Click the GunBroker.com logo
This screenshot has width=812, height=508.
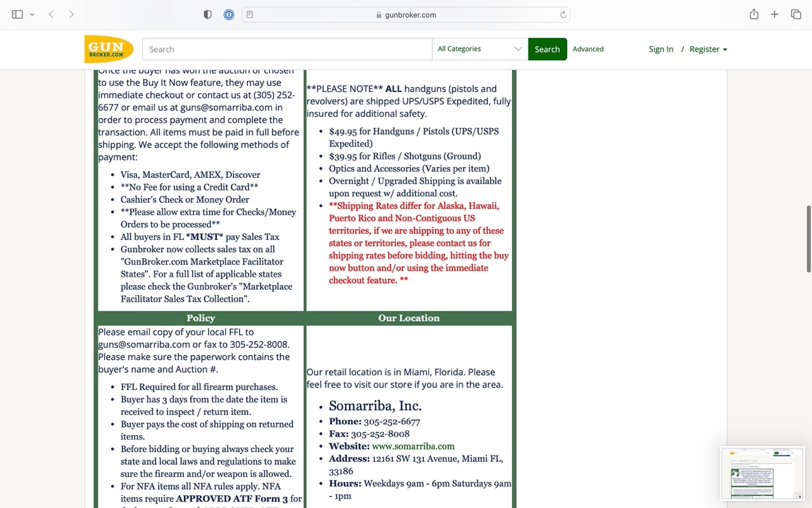pos(108,49)
